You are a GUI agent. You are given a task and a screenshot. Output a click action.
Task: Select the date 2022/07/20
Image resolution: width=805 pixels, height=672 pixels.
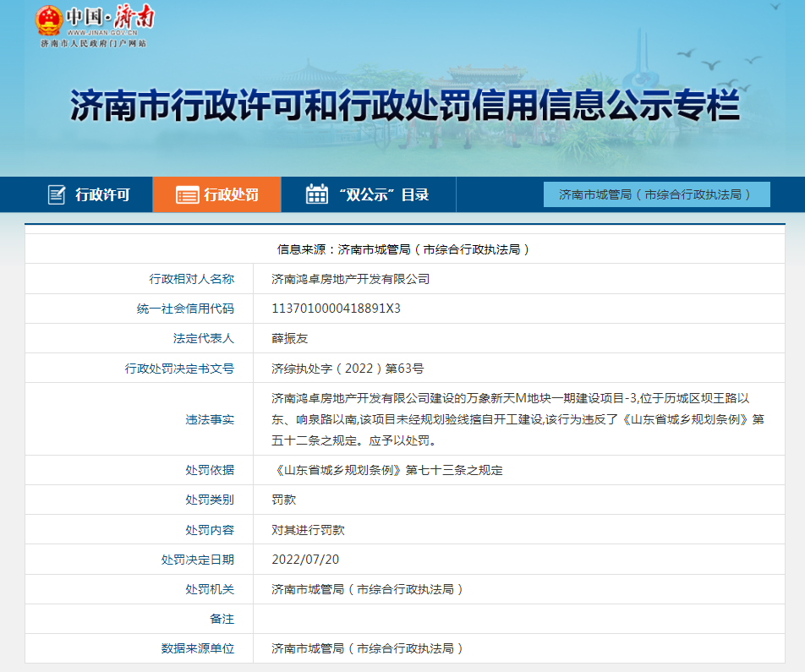pos(305,560)
